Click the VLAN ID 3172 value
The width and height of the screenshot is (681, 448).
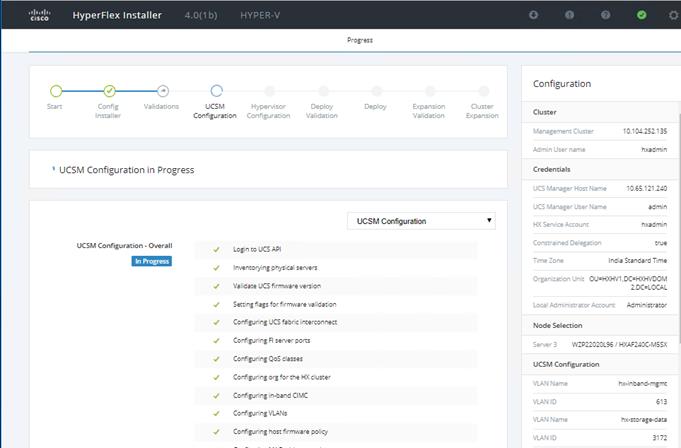660,438
